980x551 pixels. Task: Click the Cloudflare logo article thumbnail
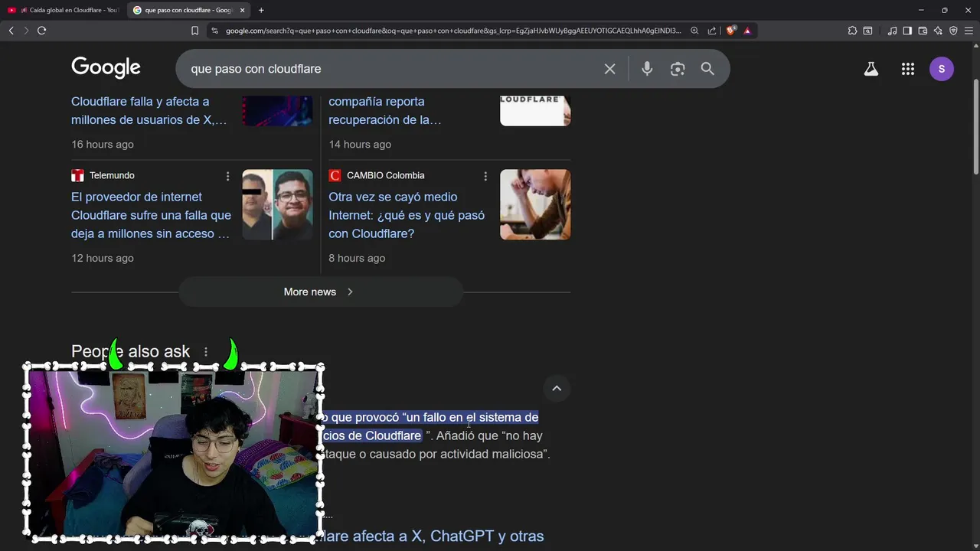(535, 110)
